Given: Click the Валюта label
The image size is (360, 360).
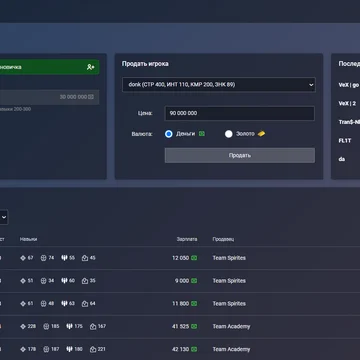Looking at the screenshot, I should [142, 134].
